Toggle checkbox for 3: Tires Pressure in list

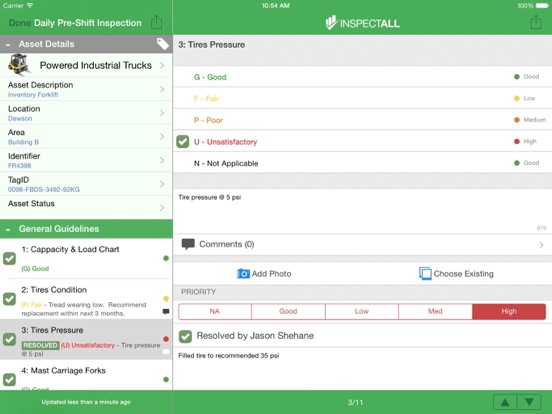pyautogui.click(x=10, y=339)
